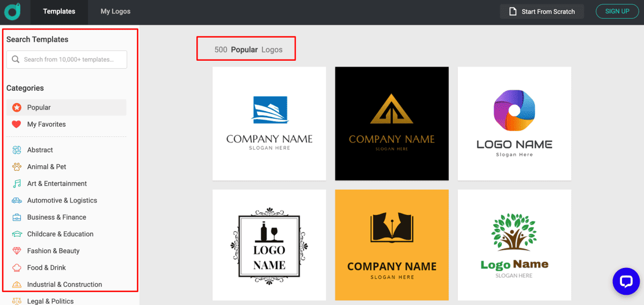Choose the Abstract category icon

point(17,150)
